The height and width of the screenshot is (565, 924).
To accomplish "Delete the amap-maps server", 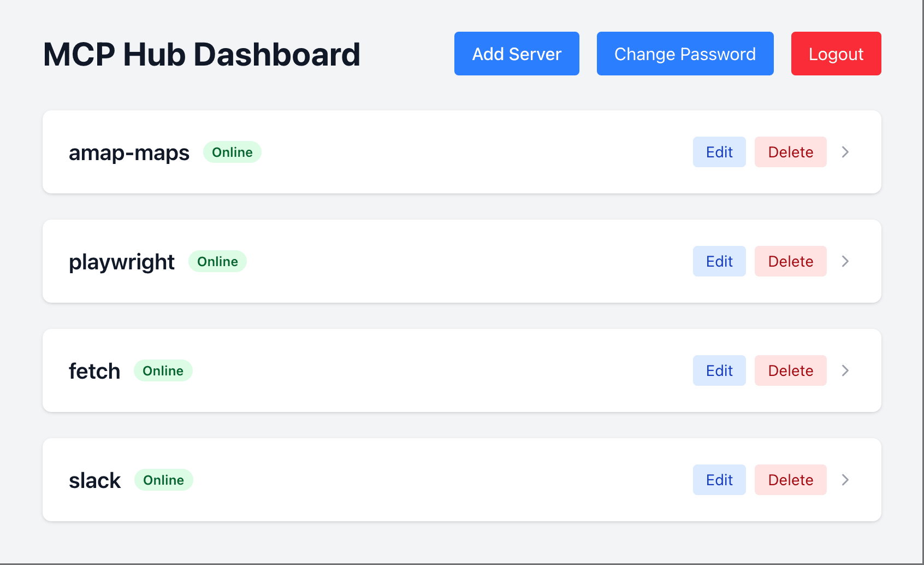I will point(790,152).
